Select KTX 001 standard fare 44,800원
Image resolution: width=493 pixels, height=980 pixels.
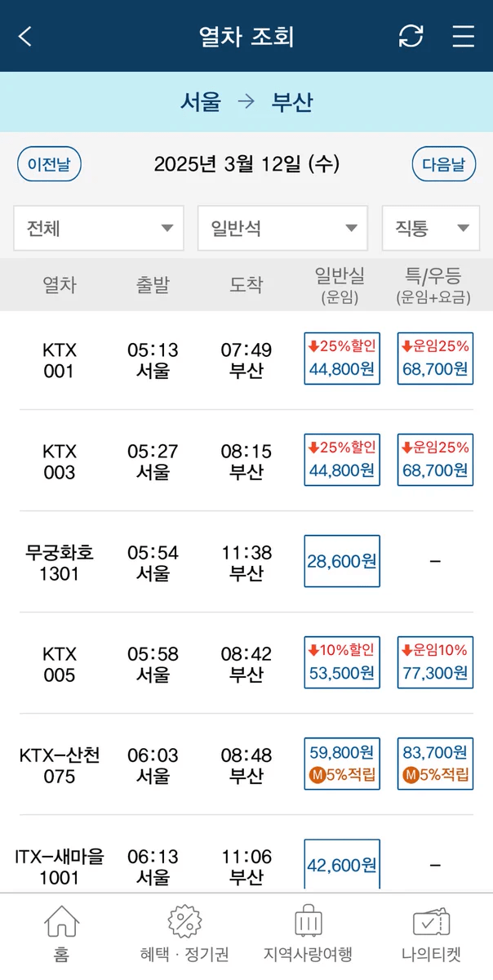(342, 359)
